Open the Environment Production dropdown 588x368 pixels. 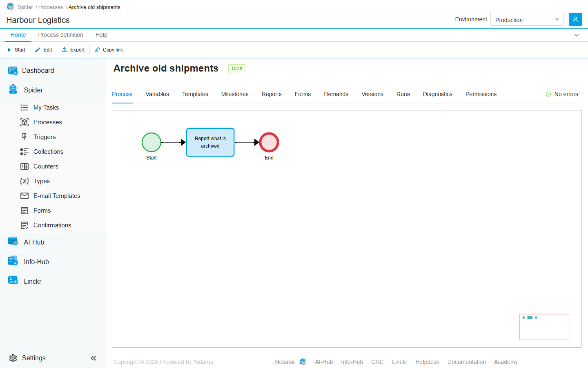point(527,19)
